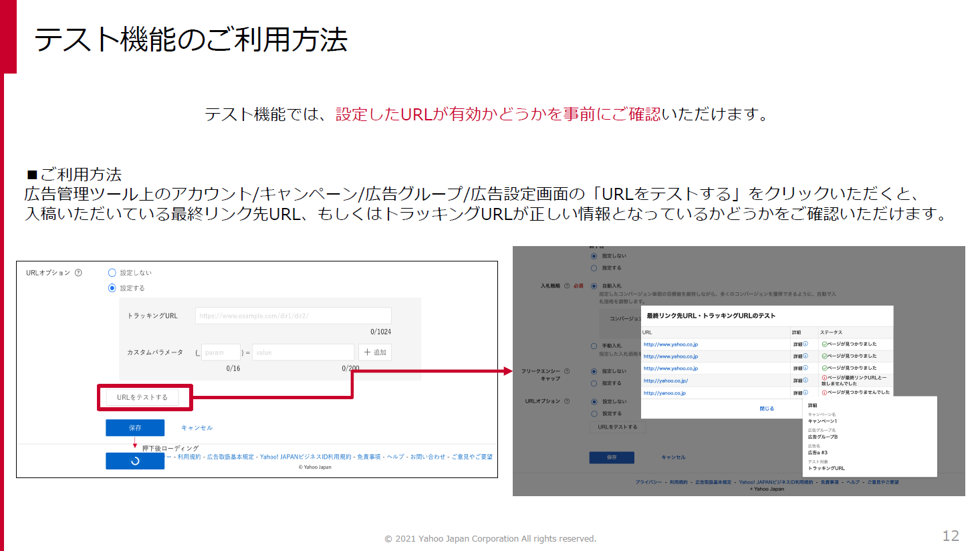
Task: Select the 自動入札 radio button
Action: click(594, 286)
